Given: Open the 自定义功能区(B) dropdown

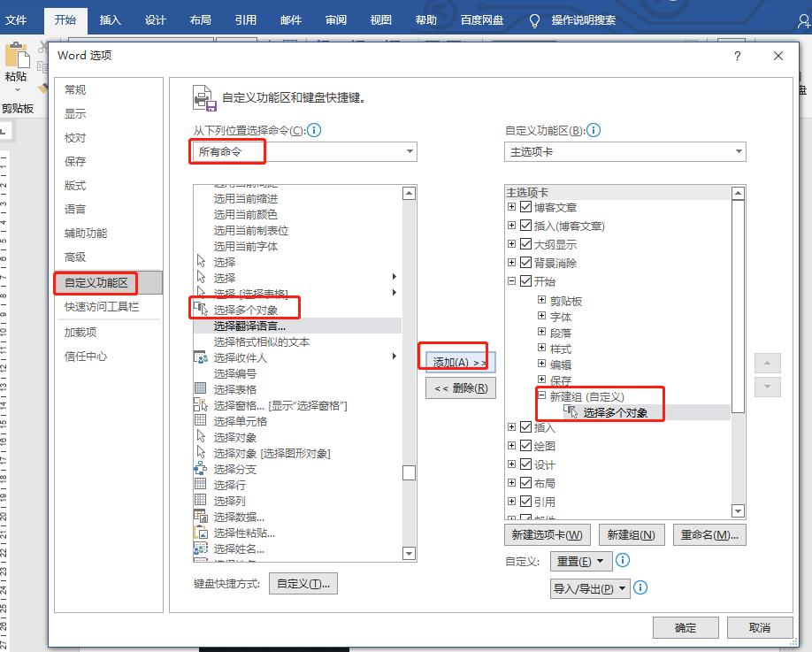Looking at the screenshot, I should tap(739, 151).
